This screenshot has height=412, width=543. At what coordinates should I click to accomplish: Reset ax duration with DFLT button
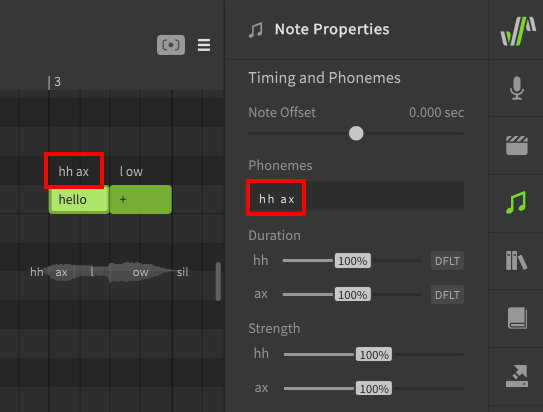coord(447,295)
